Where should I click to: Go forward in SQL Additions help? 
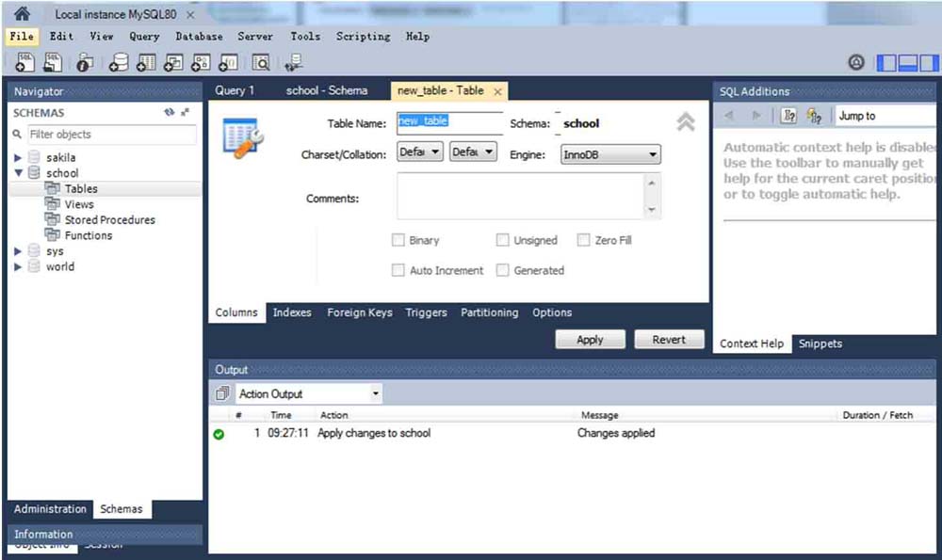click(756, 115)
